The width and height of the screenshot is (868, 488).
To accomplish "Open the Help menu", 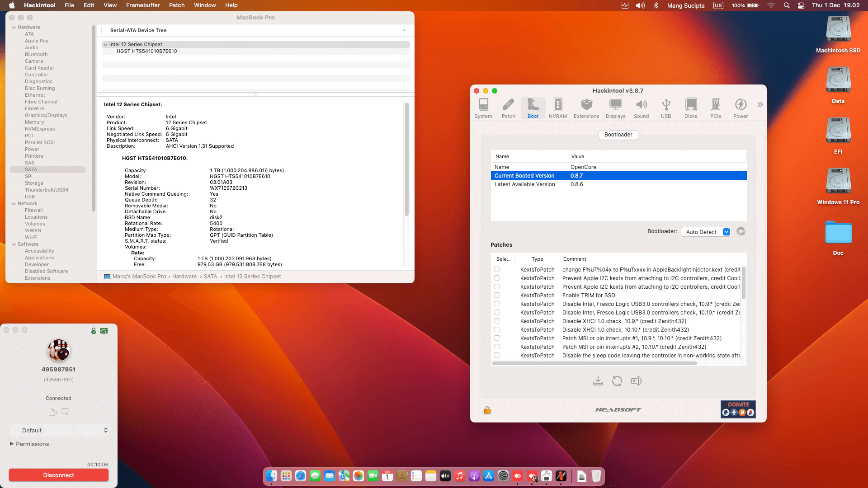I will pos(231,5).
